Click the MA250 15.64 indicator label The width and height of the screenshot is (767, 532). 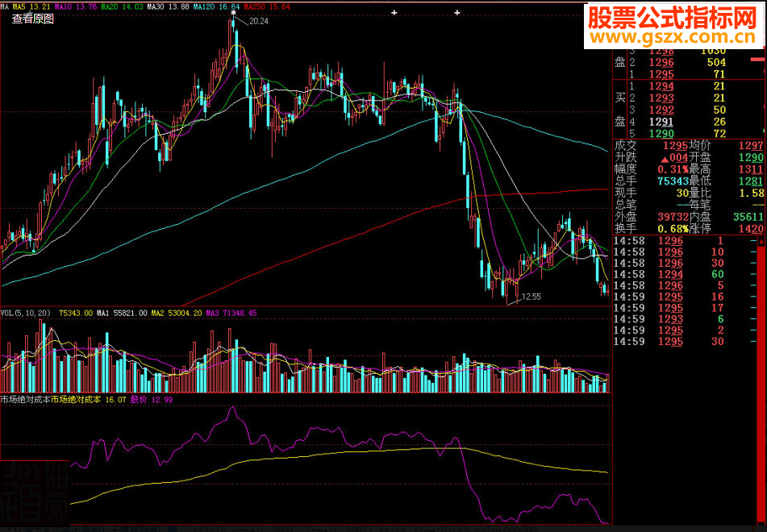[267, 6]
